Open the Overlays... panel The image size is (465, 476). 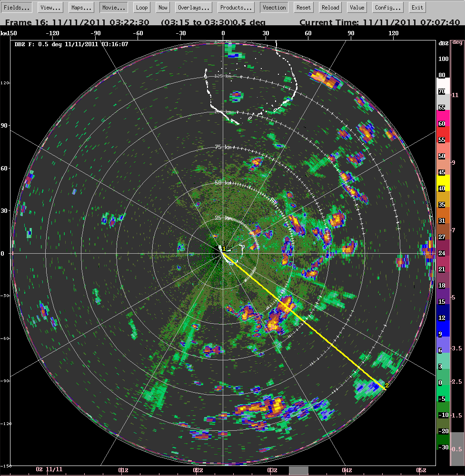(x=194, y=8)
